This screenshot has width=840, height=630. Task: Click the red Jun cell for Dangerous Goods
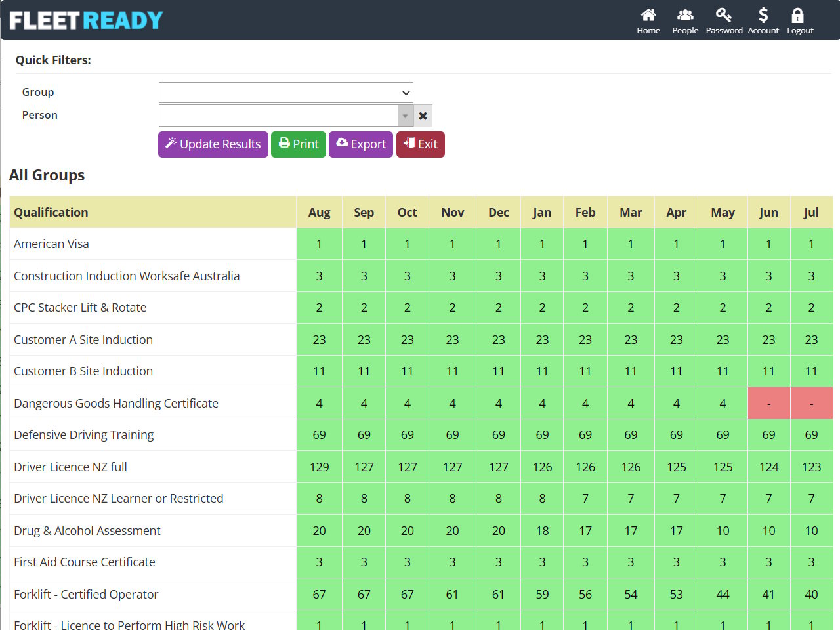pyautogui.click(x=769, y=403)
